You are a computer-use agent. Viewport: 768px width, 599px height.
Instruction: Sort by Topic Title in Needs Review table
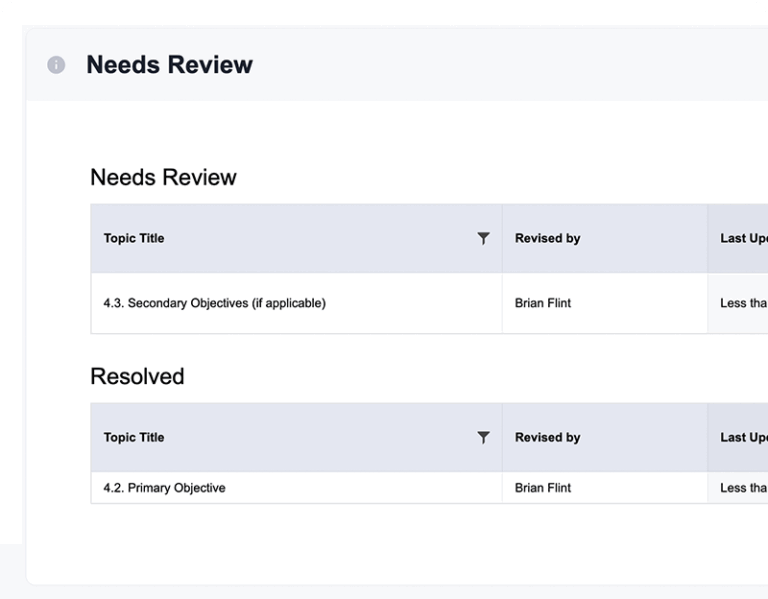click(x=134, y=239)
